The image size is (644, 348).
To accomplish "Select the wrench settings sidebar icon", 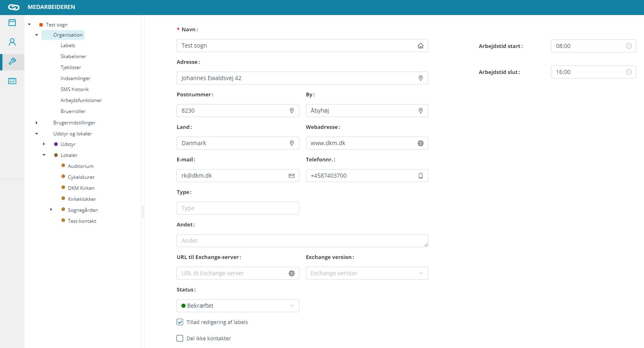I will pyautogui.click(x=12, y=62).
